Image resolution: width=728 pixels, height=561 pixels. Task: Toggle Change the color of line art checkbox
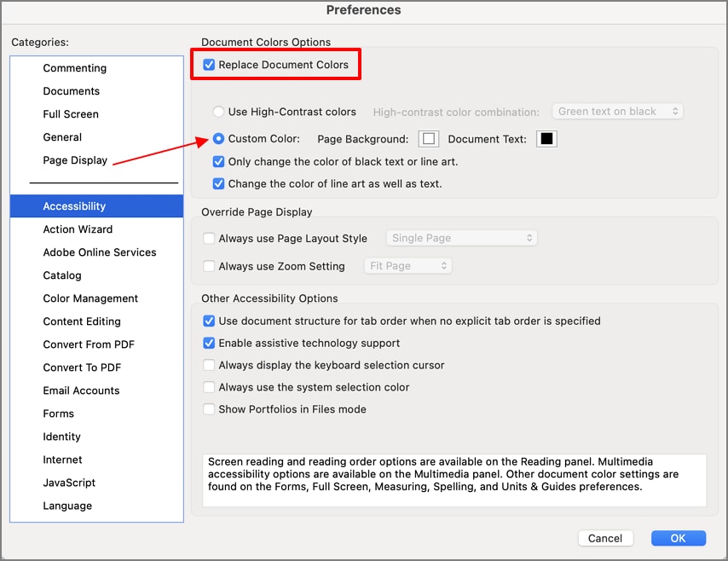[x=218, y=184]
